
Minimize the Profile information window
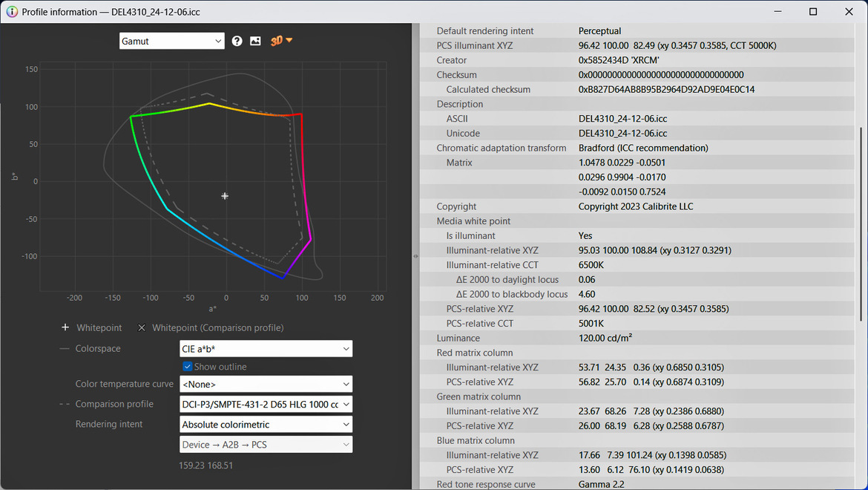(x=777, y=12)
